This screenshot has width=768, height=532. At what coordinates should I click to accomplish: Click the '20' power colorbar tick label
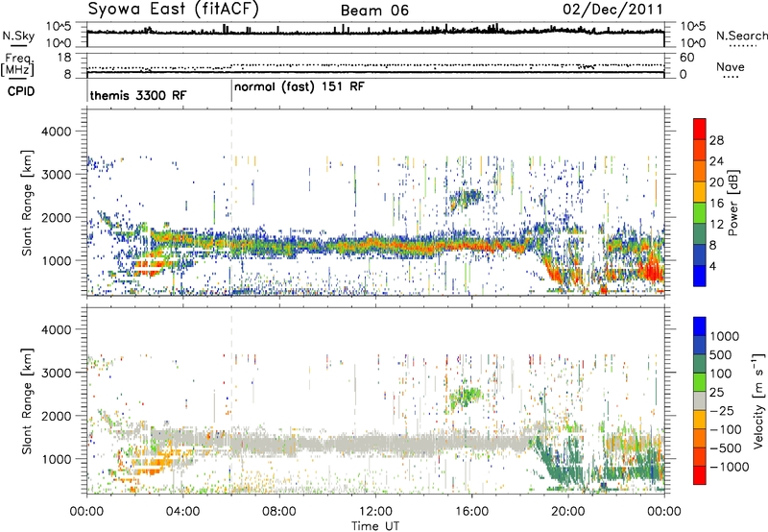point(716,182)
